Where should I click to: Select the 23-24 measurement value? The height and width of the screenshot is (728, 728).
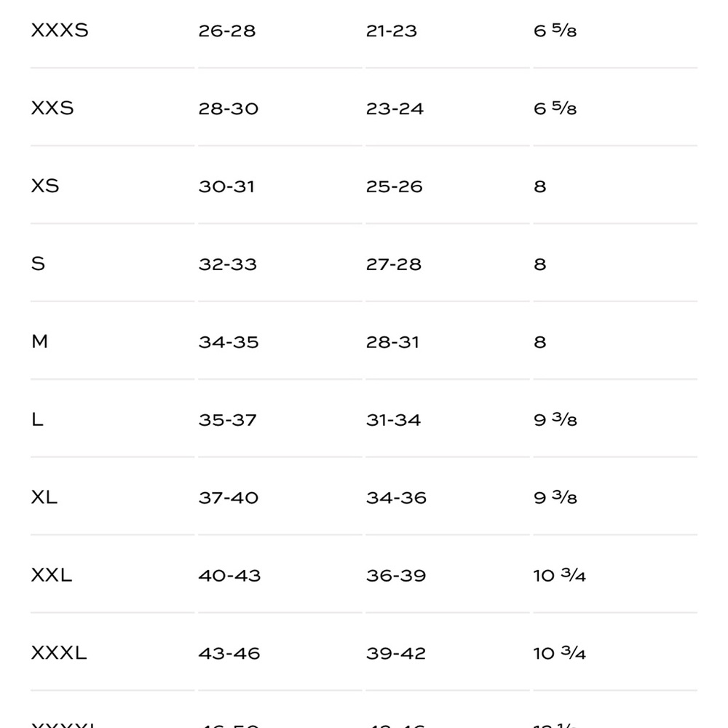point(395,109)
